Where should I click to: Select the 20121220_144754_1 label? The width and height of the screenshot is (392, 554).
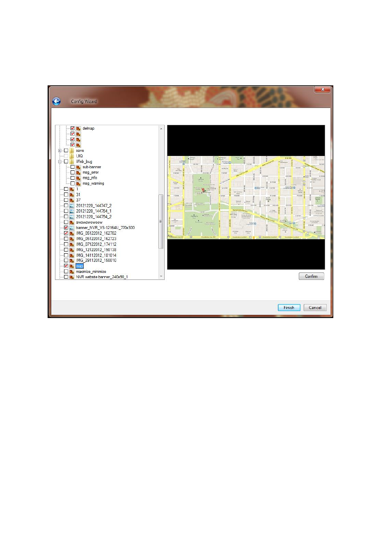pos(94,211)
